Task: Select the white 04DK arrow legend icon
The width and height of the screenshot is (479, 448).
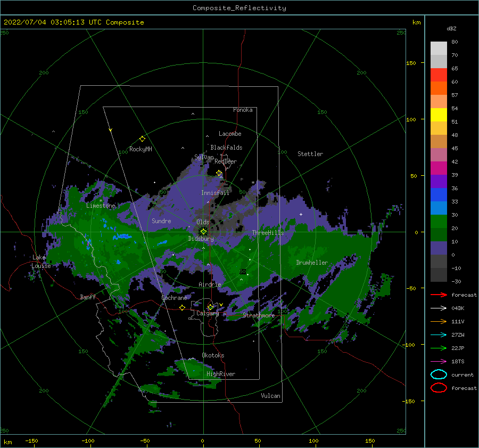Action: tap(439, 308)
